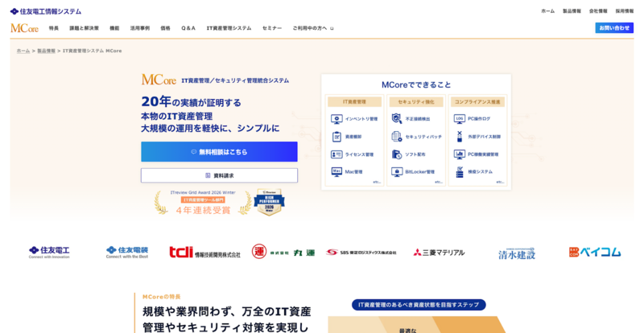644x333 pixels.
Task: Open the 特長 menu item
Action: (x=54, y=28)
